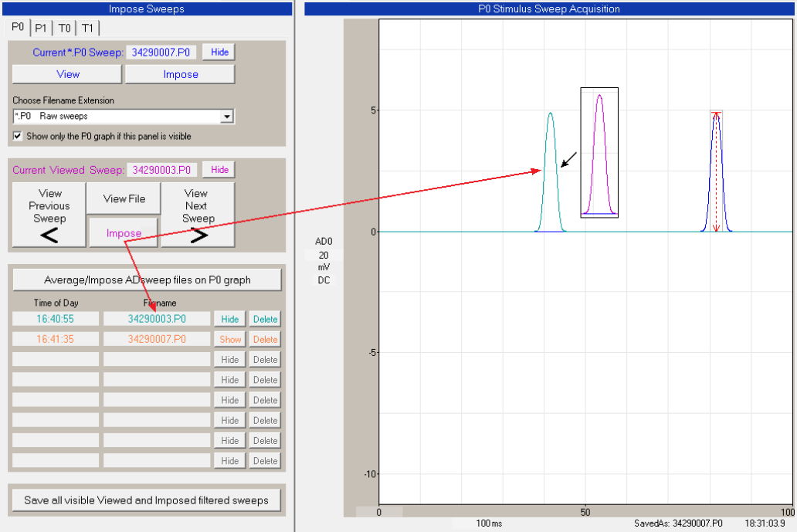Hide sweep file 34290003.P0 in list
Image resolution: width=797 pixels, height=532 pixels.
230,319
